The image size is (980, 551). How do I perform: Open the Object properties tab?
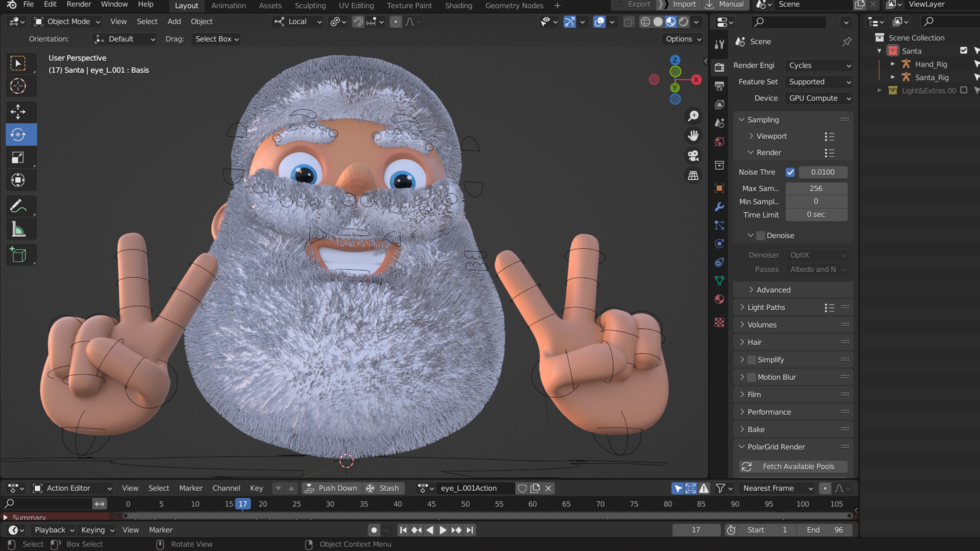719,188
